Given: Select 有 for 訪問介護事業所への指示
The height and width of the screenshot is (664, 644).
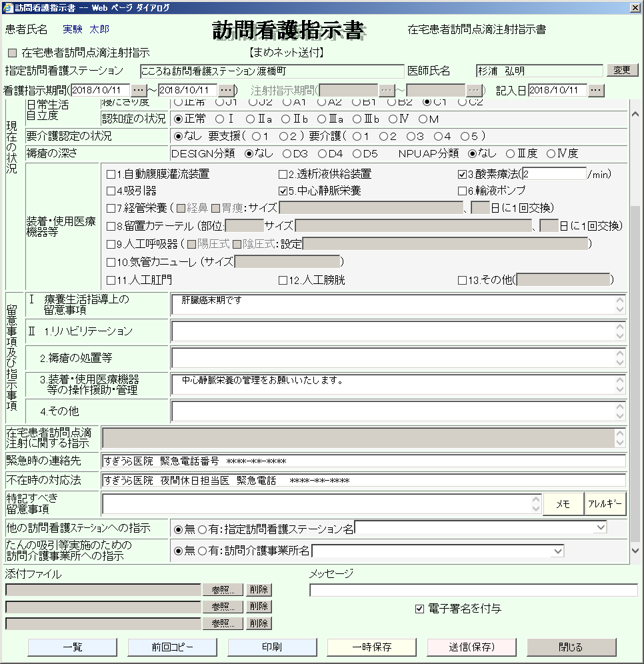Looking at the screenshot, I should click(203, 551).
